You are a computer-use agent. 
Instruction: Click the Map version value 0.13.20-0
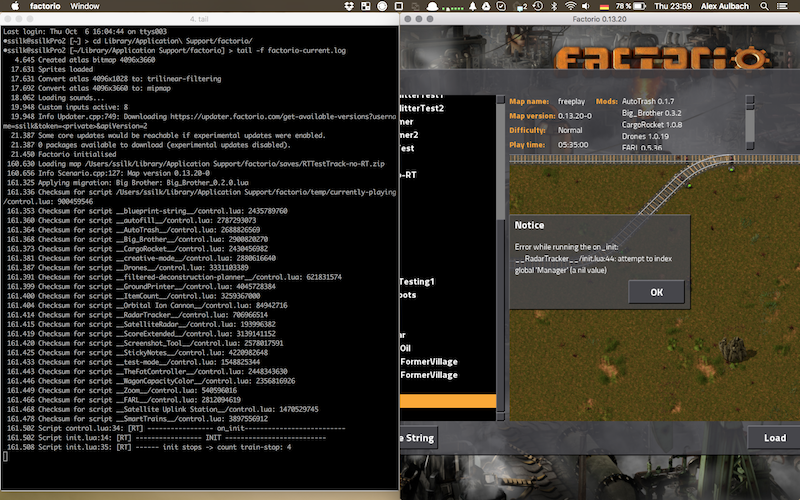click(x=574, y=116)
